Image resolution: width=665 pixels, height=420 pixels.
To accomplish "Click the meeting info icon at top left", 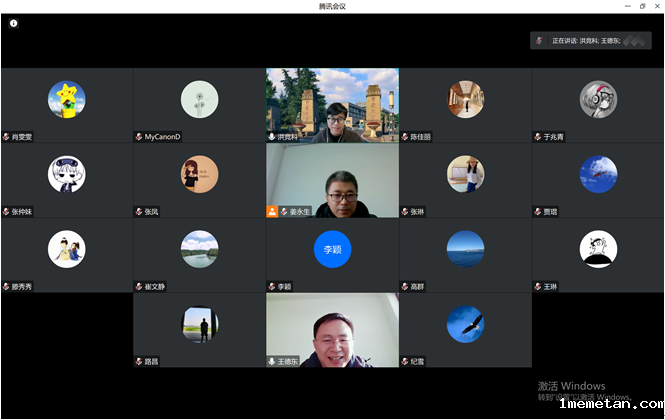I will pyautogui.click(x=14, y=23).
